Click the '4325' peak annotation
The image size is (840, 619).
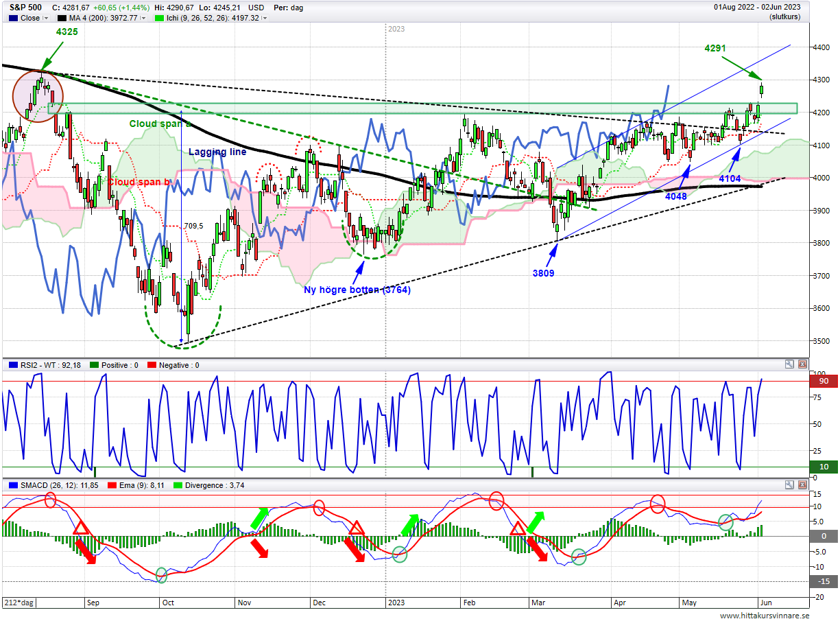coord(67,32)
